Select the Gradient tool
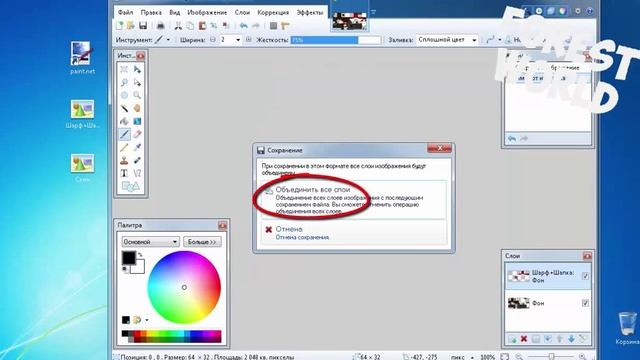 (x=137, y=121)
